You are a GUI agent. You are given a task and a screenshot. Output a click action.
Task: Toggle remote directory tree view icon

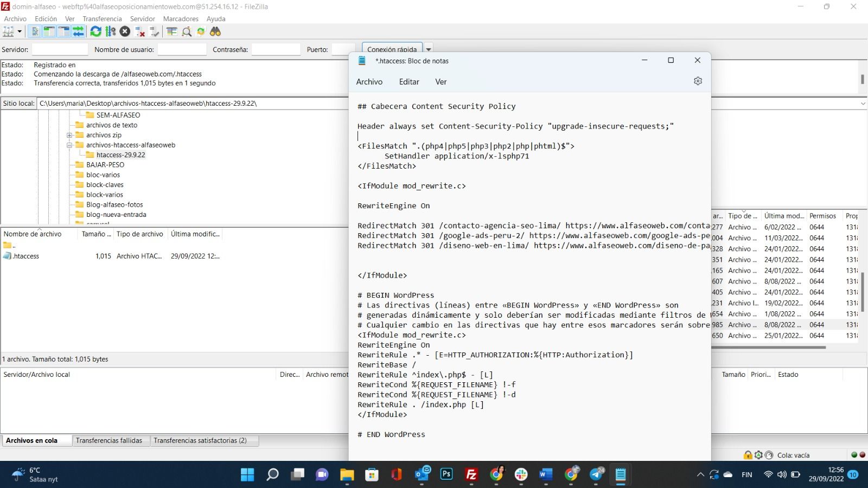pos(63,31)
